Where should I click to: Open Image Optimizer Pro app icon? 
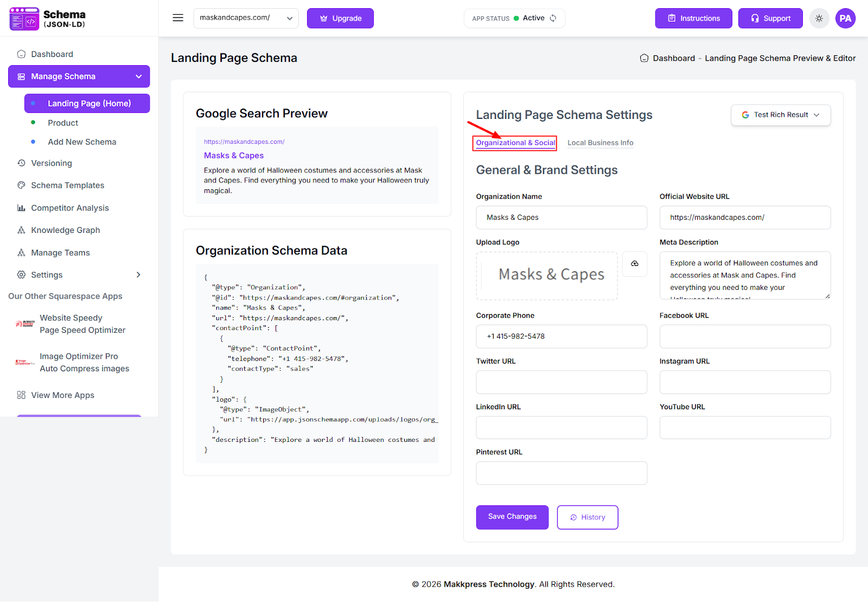point(25,363)
